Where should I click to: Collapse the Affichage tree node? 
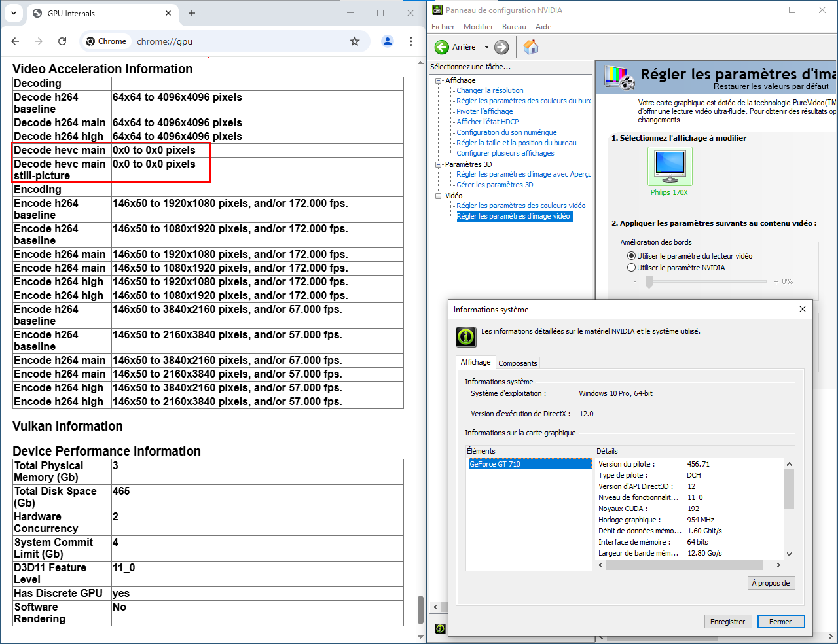tap(439, 80)
